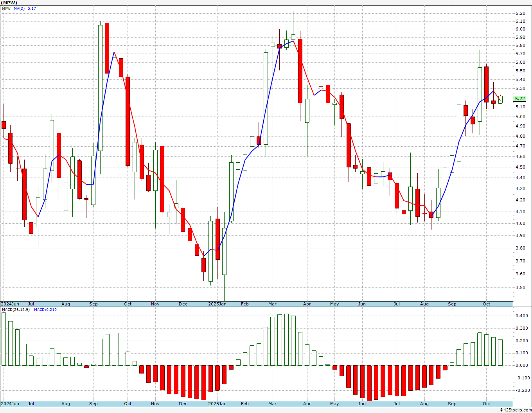532x413 pixels.
Task: Click the 5.00 price axis label
Action: click(x=520, y=117)
